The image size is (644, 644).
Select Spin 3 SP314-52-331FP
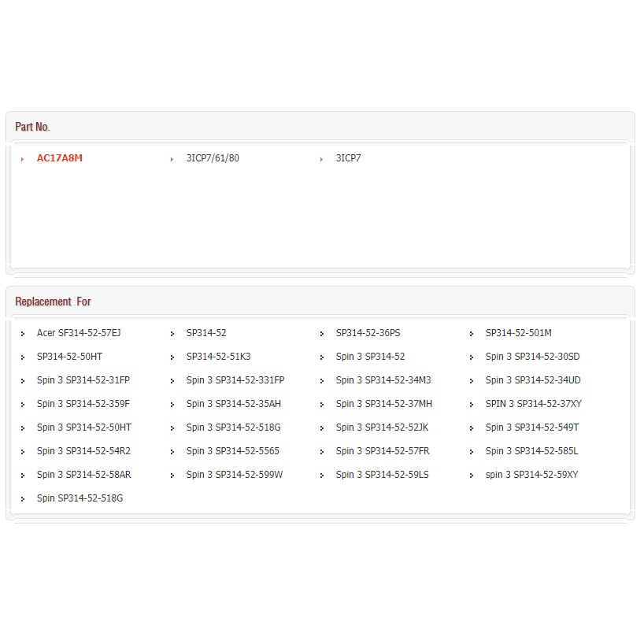(235, 380)
